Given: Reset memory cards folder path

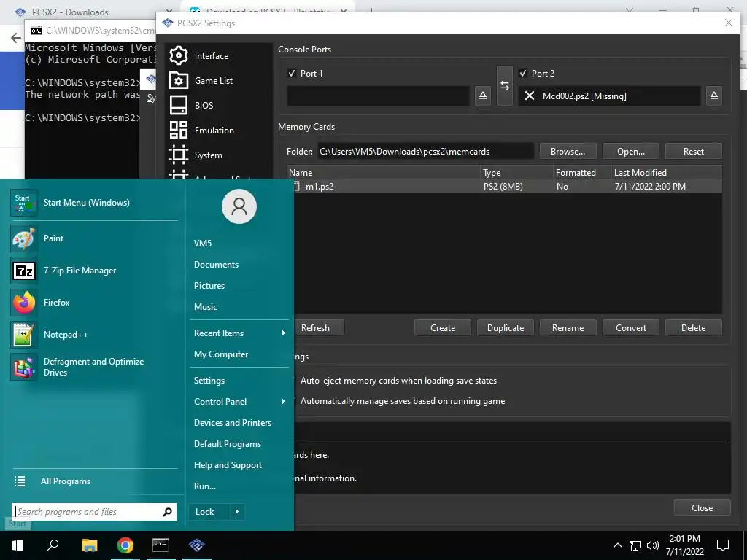Looking at the screenshot, I should click(693, 152).
